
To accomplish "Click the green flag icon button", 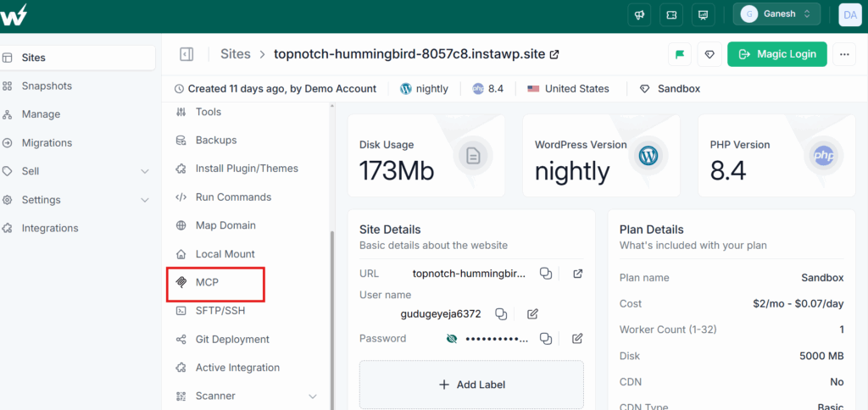I will pos(679,54).
